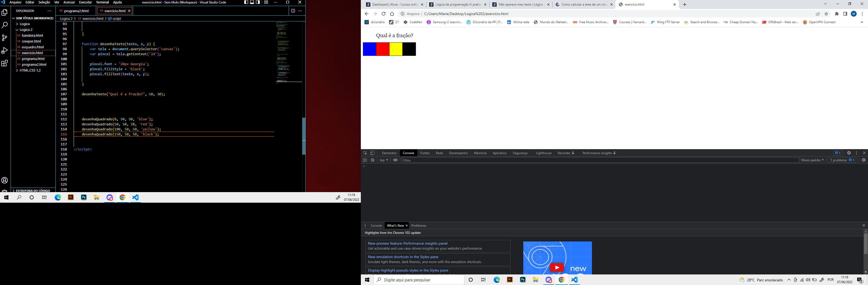
Task: Toggle Chrome side panel icon
Action: pyautogui.click(x=845, y=14)
